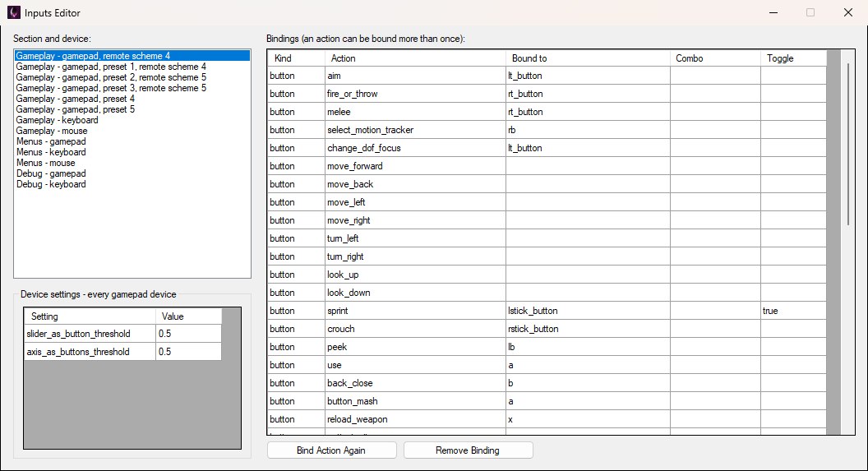The width and height of the screenshot is (868, 471).
Task: Select 'Gameplay - gamepad, preset 1, remote scheme 4'
Action: (x=132, y=67)
